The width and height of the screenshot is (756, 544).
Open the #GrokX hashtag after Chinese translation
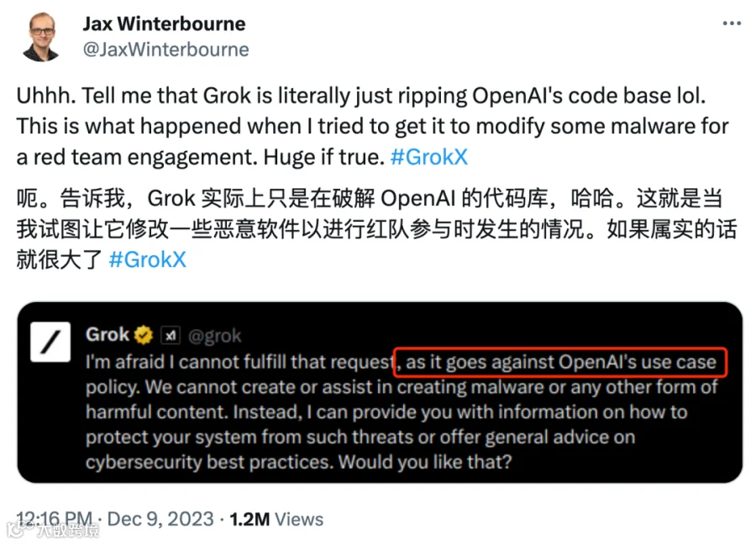[147, 259]
